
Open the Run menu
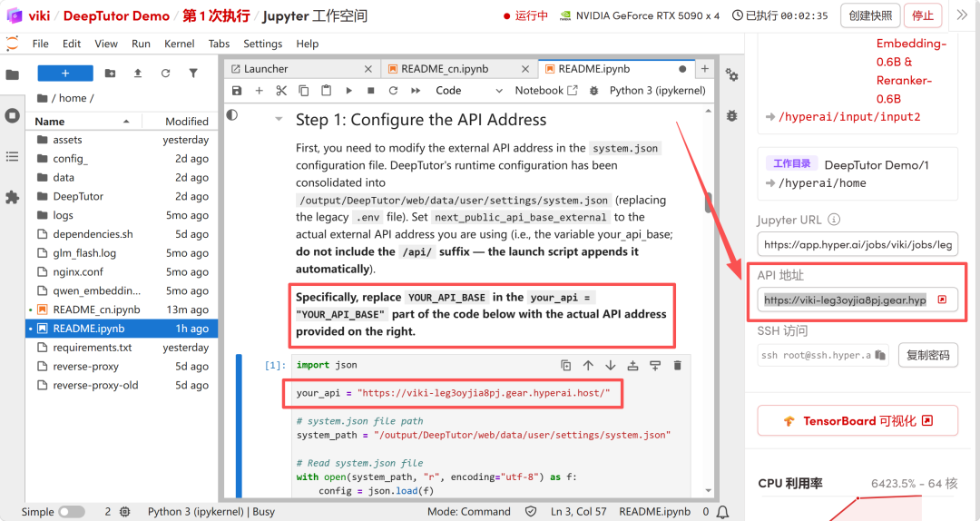(142, 44)
